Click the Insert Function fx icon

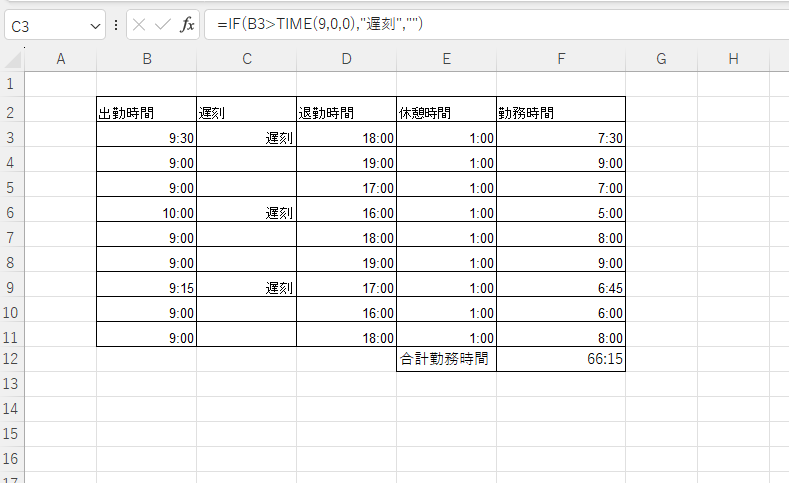(187, 24)
